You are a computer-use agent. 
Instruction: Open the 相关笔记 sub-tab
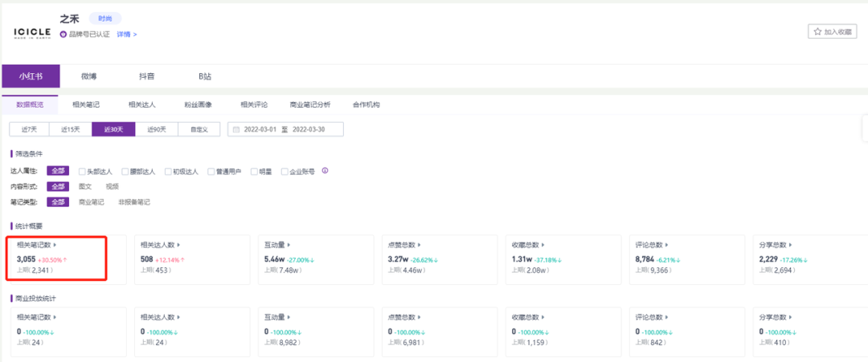tap(86, 104)
